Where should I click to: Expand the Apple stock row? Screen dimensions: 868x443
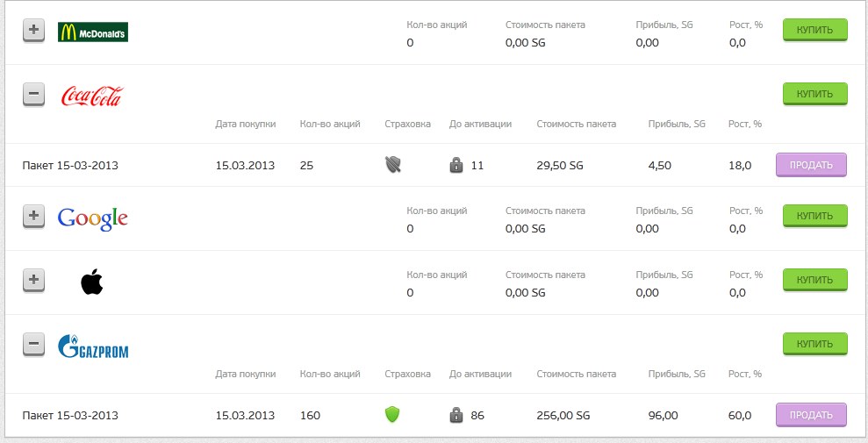pyautogui.click(x=33, y=281)
